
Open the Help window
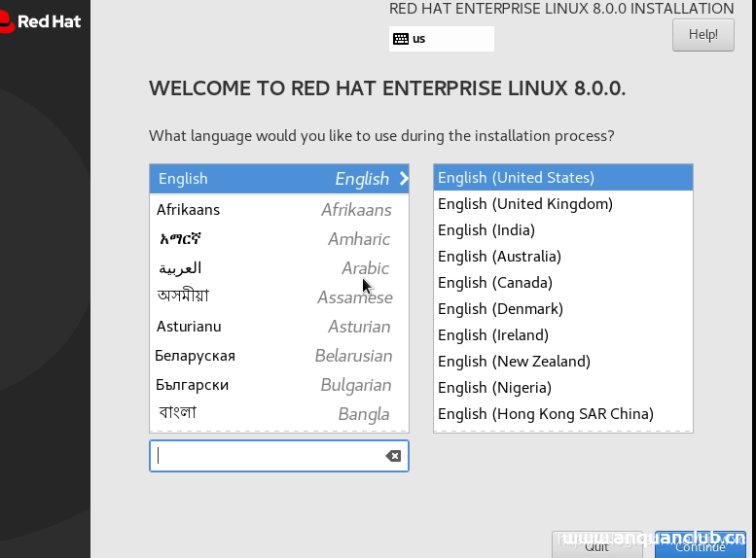pos(702,35)
